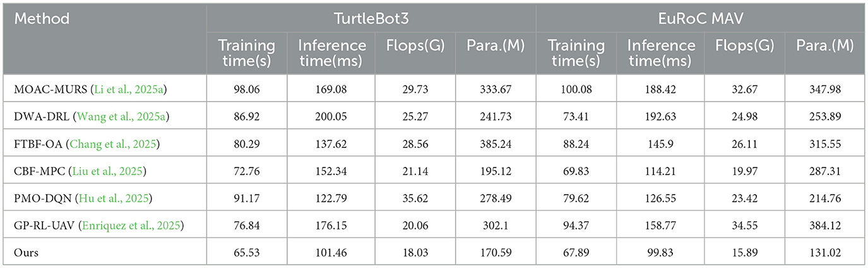The image size is (868, 268).
Task: Select the EuRoC MAV group header
Action: (x=701, y=19)
